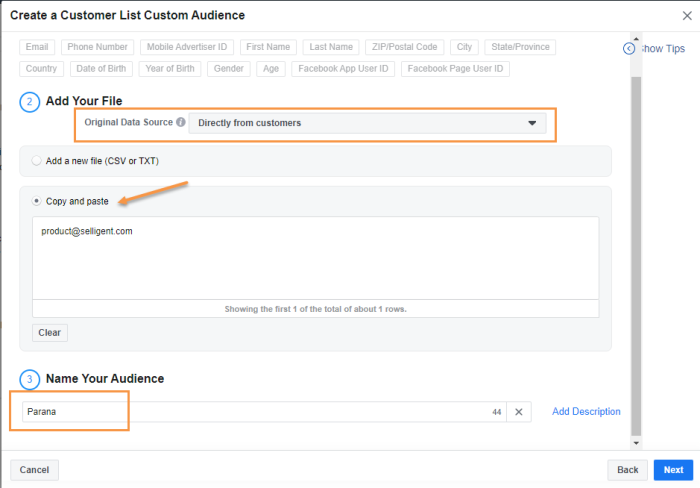The image size is (700, 488).
Task: Go Back to the previous step
Action: click(627, 469)
